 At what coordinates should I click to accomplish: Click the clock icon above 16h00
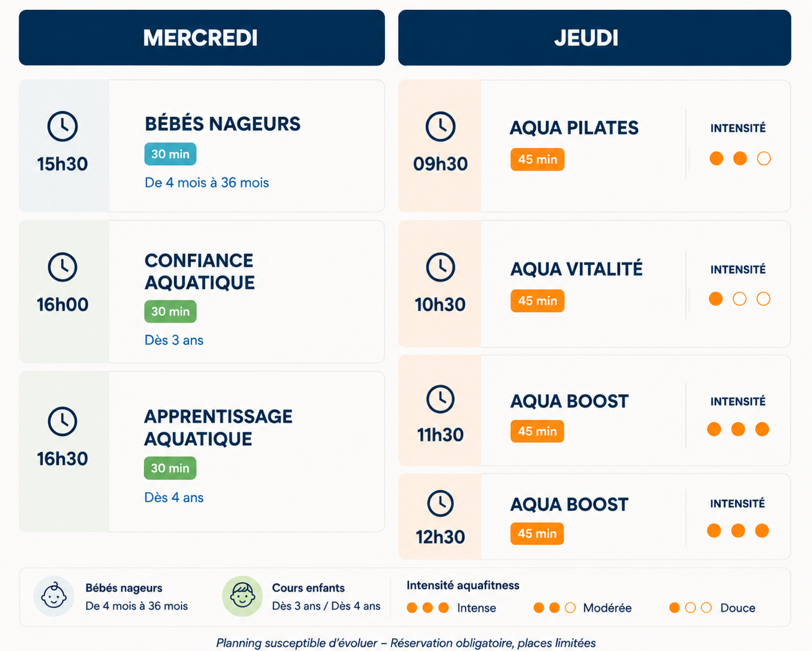(63, 267)
